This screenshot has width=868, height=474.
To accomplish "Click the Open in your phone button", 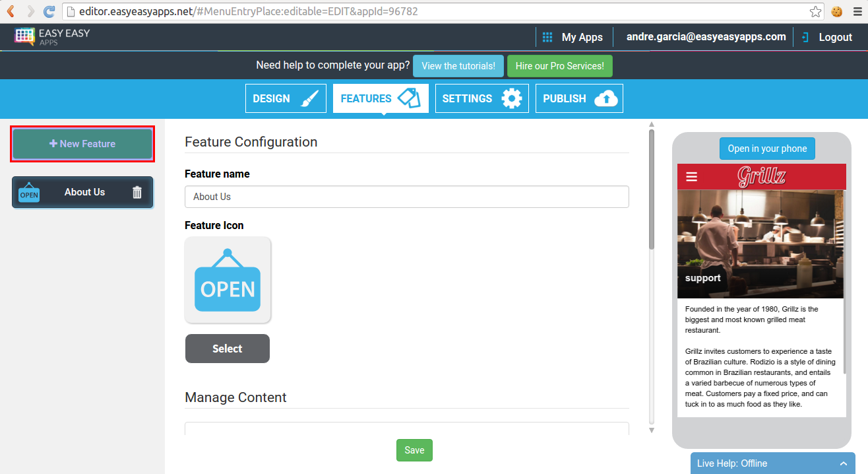I will [x=767, y=148].
